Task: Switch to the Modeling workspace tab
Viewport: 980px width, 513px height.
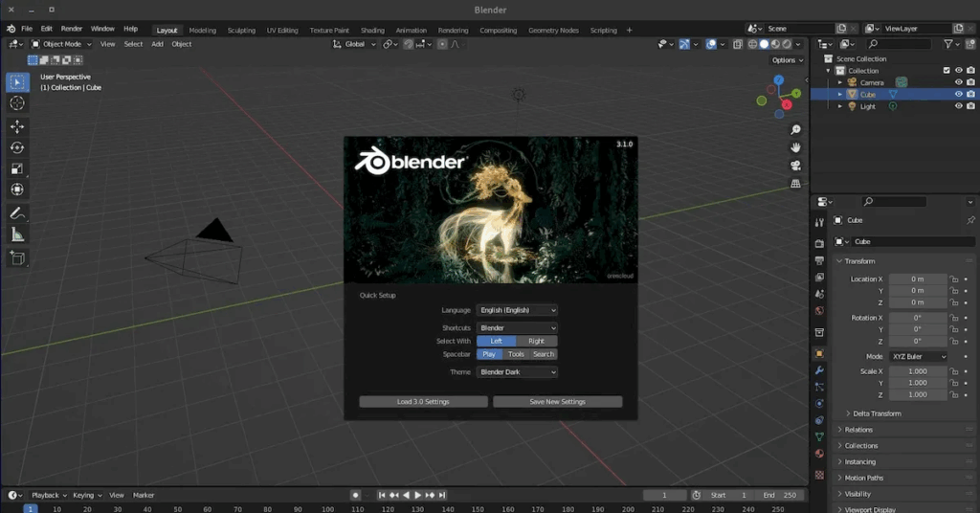Action: 203,30
